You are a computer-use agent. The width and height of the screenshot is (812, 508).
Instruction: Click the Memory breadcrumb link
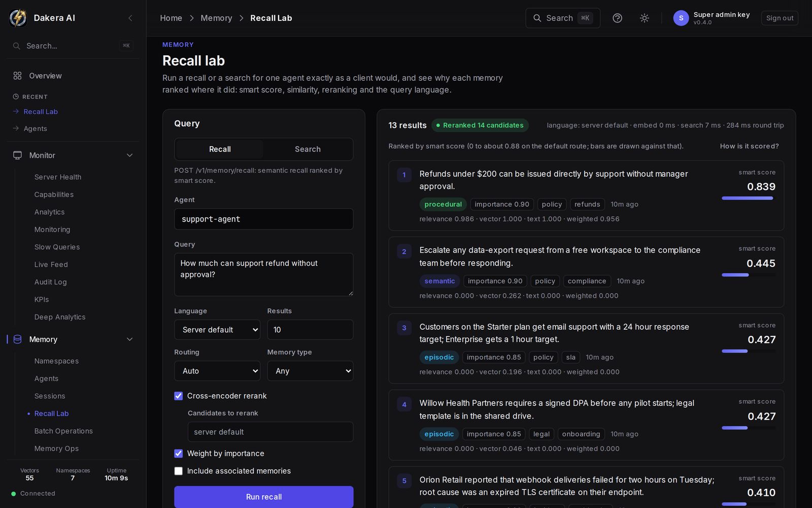click(x=216, y=18)
